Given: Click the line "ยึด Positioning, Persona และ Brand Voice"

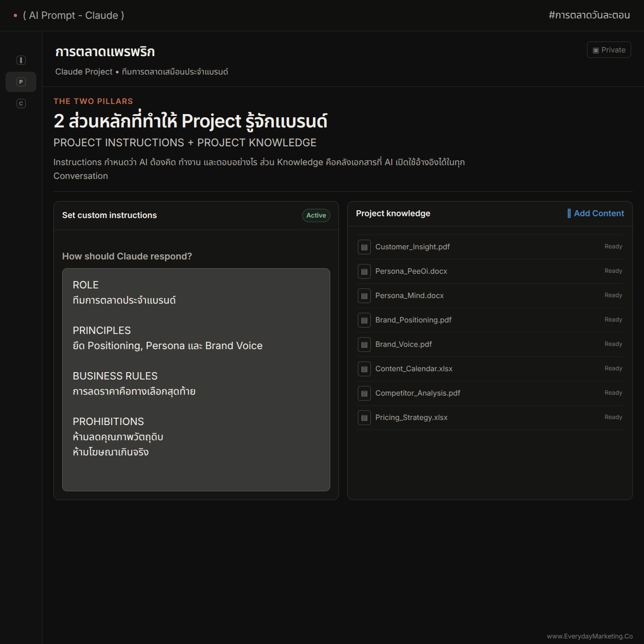Looking at the screenshot, I should 167,346.
